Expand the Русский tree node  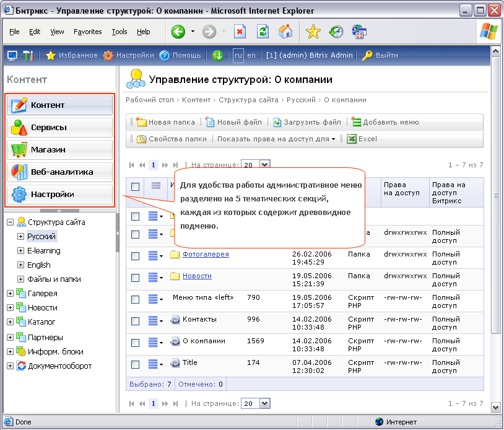20,237
